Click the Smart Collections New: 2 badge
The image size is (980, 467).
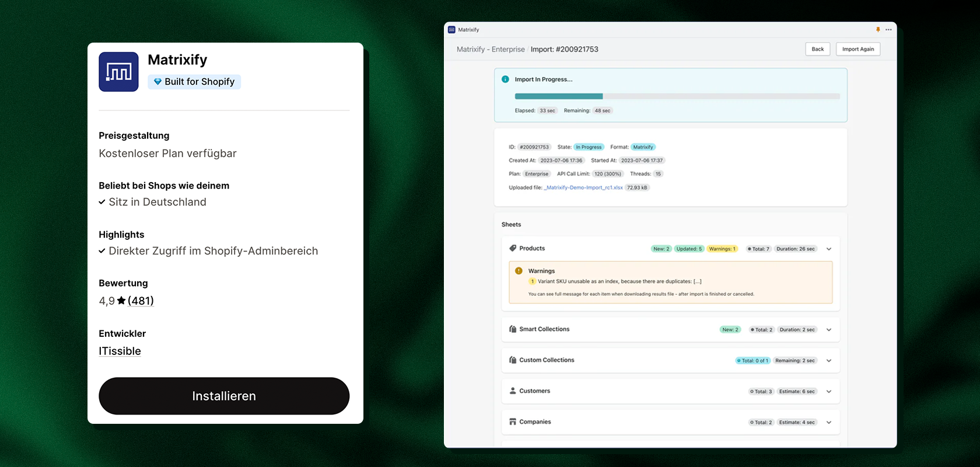tap(730, 330)
